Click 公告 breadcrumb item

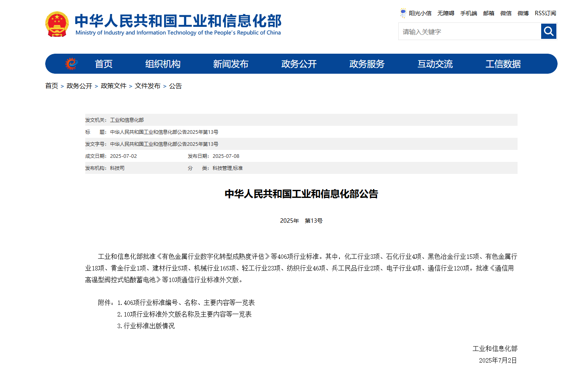[175, 86]
